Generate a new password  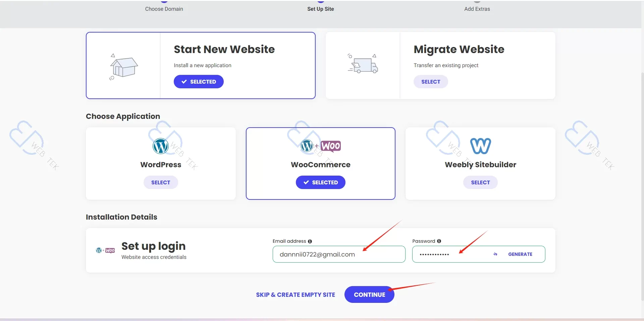click(520, 254)
